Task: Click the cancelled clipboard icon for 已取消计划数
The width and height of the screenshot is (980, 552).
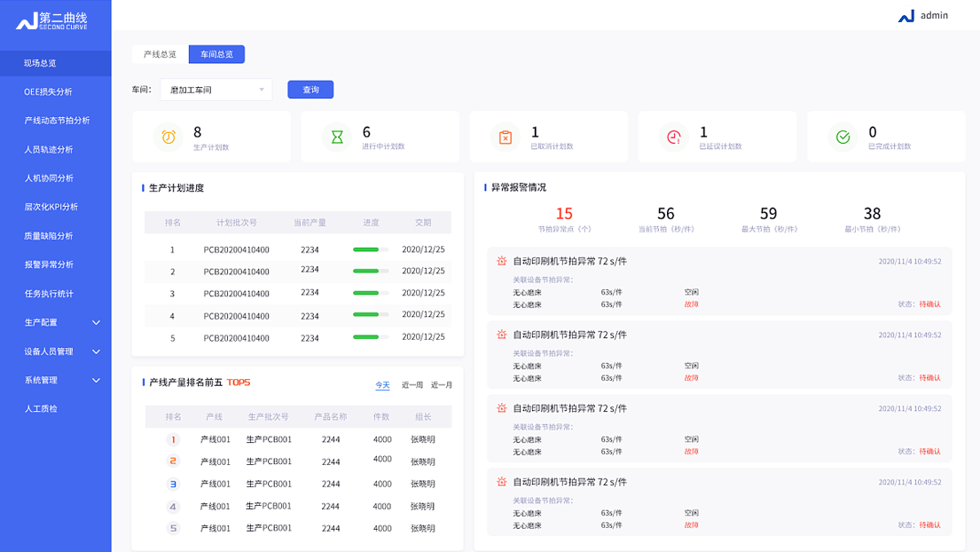Action: click(506, 137)
